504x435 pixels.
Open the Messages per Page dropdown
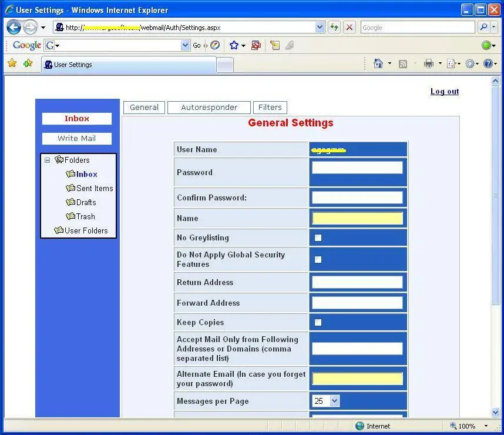pyautogui.click(x=335, y=401)
